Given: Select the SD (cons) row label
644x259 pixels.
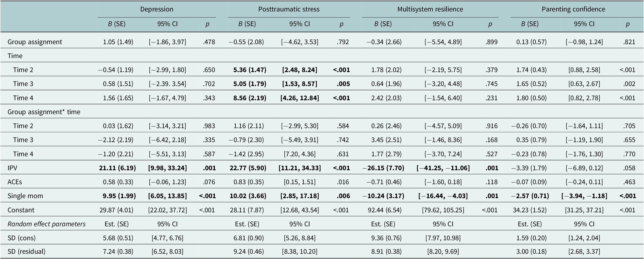Looking at the screenshot, I should tap(22, 238).
